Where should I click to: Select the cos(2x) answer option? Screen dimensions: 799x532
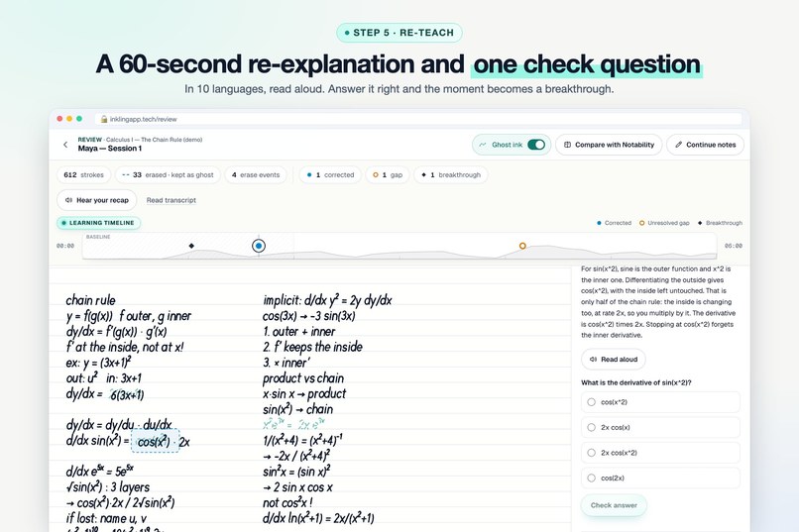tap(660, 479)
